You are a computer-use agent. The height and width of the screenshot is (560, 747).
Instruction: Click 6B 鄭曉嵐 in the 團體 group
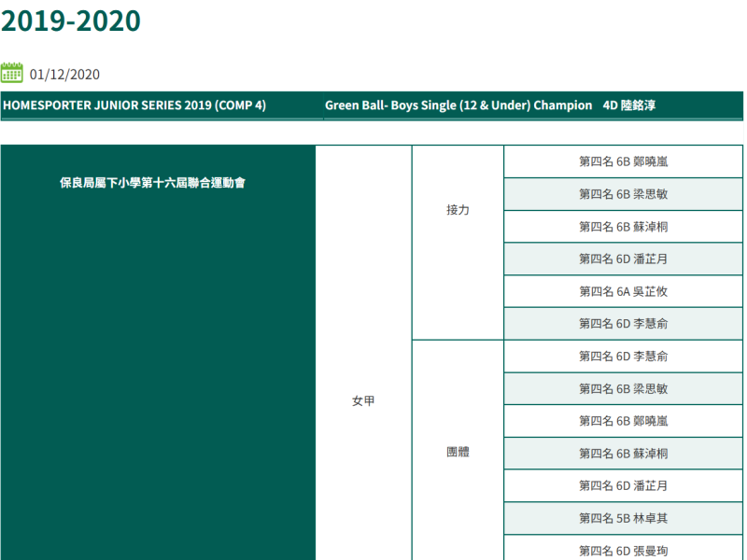[623, 421]
